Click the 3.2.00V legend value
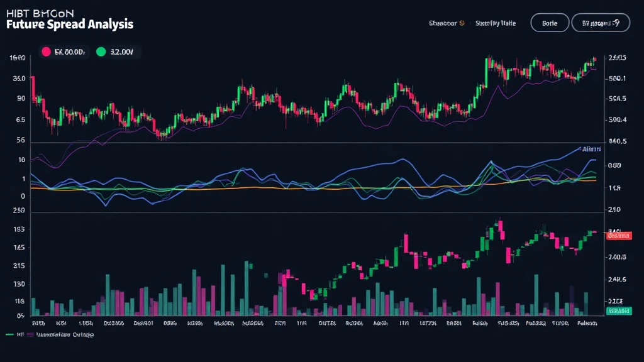Screen dimensions: 644x362 [121, 52]
